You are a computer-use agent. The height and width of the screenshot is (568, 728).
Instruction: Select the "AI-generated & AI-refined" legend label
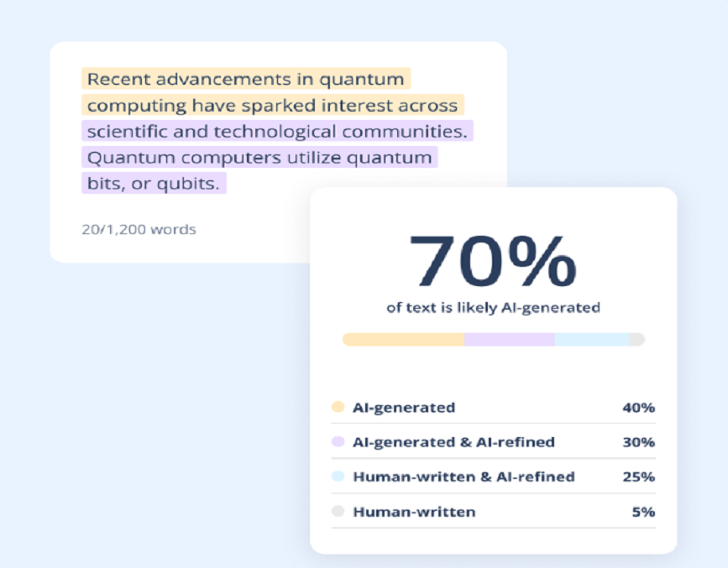pos(453,442)
